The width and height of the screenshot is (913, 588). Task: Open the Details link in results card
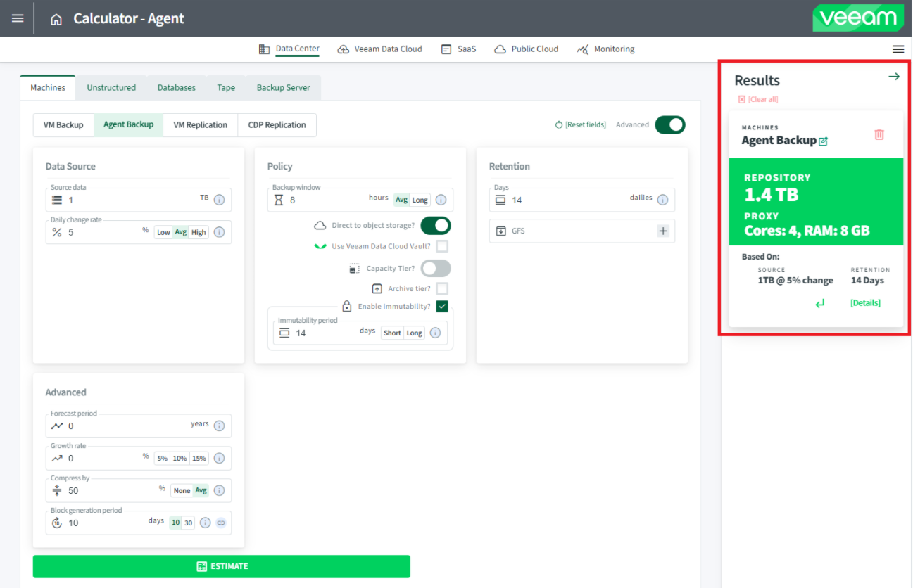[x=865, y=303]
